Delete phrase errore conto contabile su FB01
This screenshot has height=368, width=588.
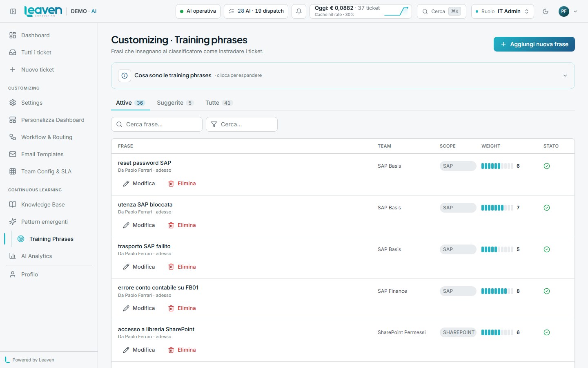pyautogui.click(x=182, y=308)
